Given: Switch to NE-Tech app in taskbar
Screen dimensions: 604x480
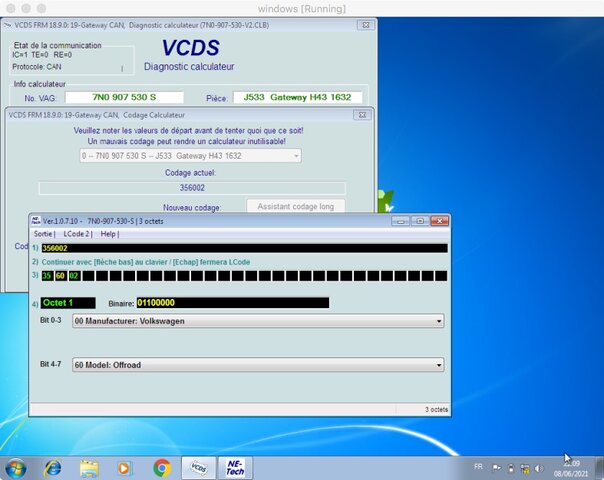Looking at the screenshot, I should [235, 468].
